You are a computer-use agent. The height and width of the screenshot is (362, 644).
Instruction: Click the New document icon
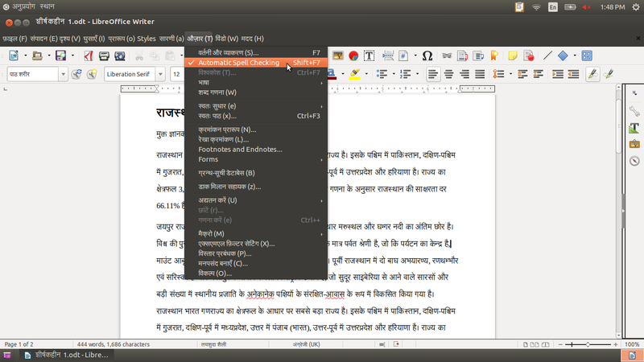(14, 56)
